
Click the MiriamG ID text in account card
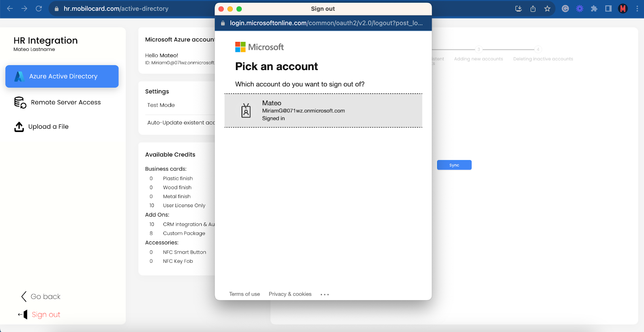pyautogui.click(x=180, y=63)
